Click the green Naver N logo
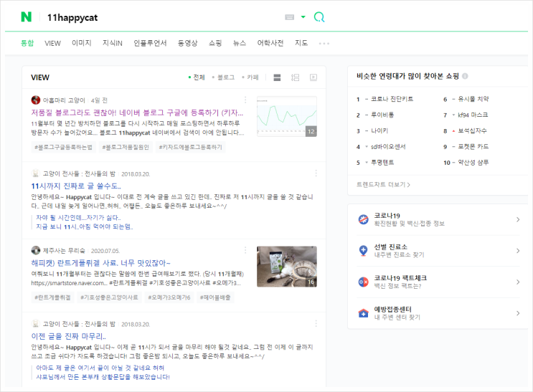 26,16
